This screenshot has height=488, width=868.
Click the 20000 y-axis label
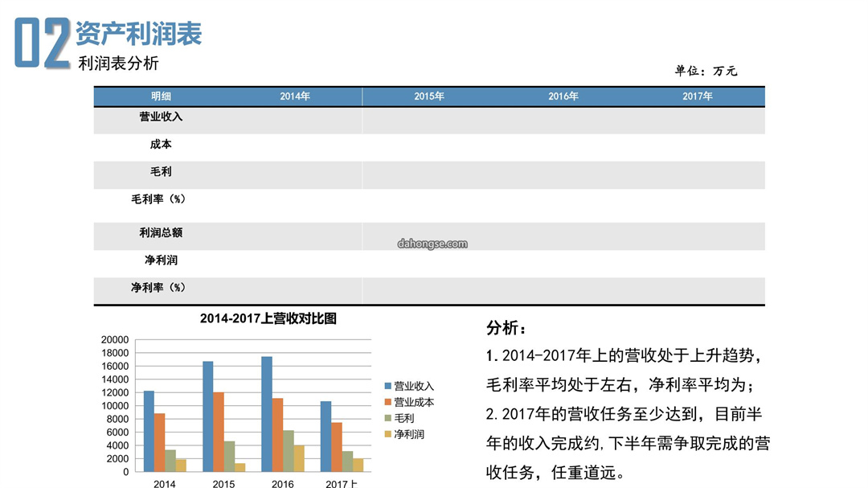tap(115, 339)
